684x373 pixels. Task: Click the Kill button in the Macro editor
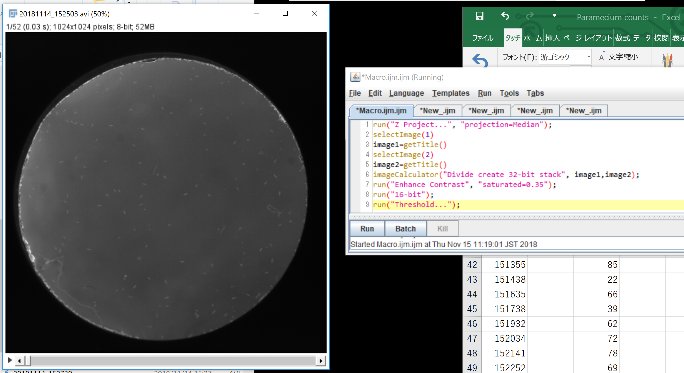(x=443, y=229)
